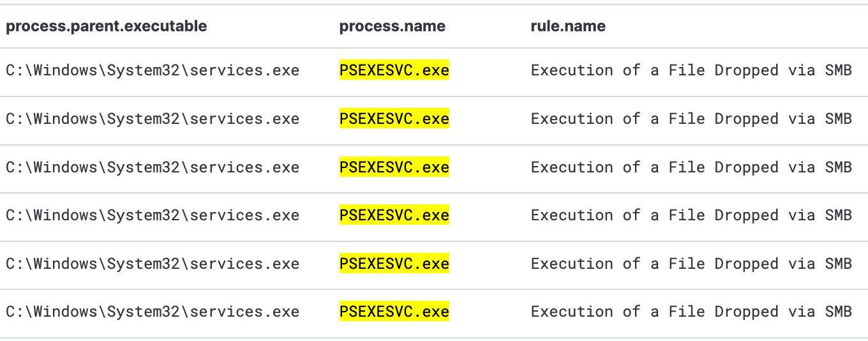Click the rule name in first row
Viewport: 868px width, 341px height.
coord(691,70)
